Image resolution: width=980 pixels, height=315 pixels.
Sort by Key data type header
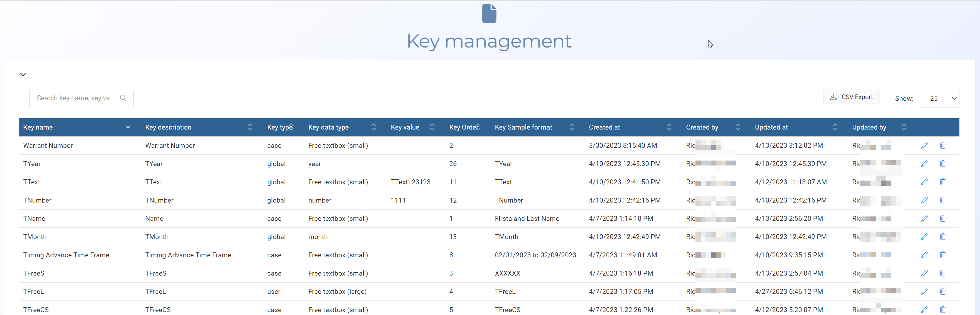(x=373, y=127)
